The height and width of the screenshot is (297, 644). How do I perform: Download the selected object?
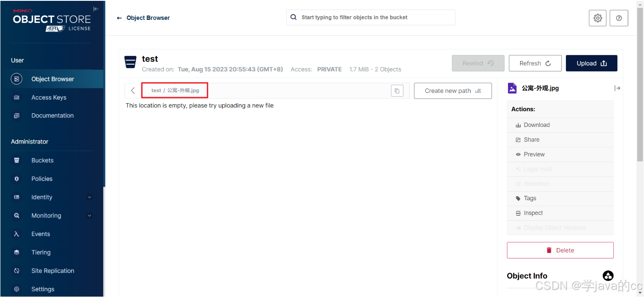pos(560,125)
